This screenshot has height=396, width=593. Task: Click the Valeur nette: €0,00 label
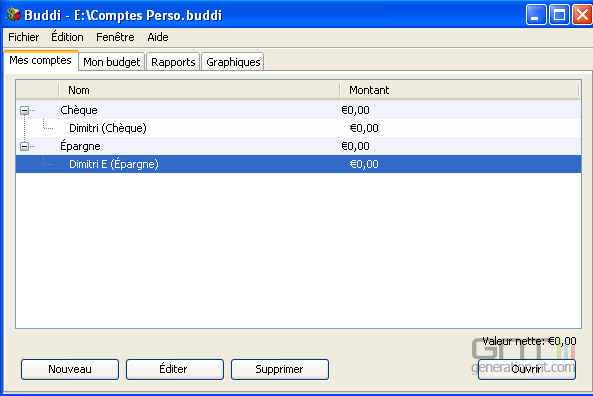click(529, 341)
